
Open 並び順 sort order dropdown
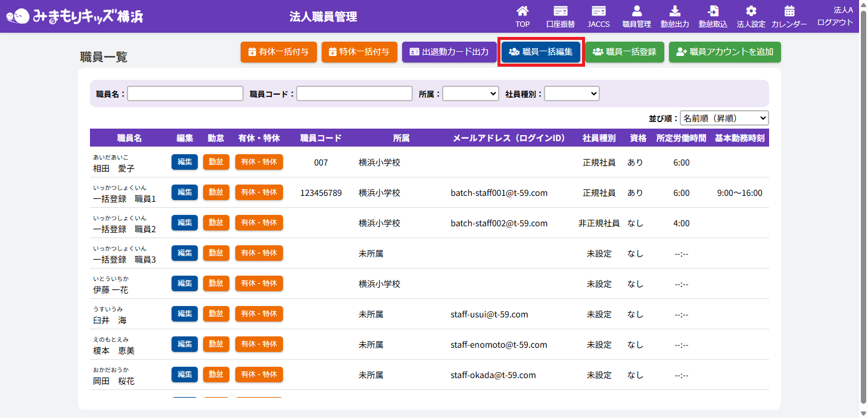click(724, 118)
